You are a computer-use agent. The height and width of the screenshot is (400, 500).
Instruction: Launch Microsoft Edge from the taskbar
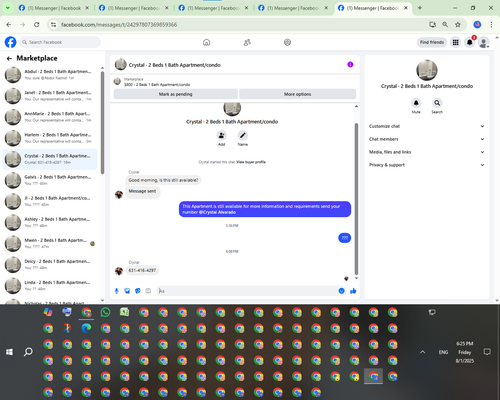point(86,328)
